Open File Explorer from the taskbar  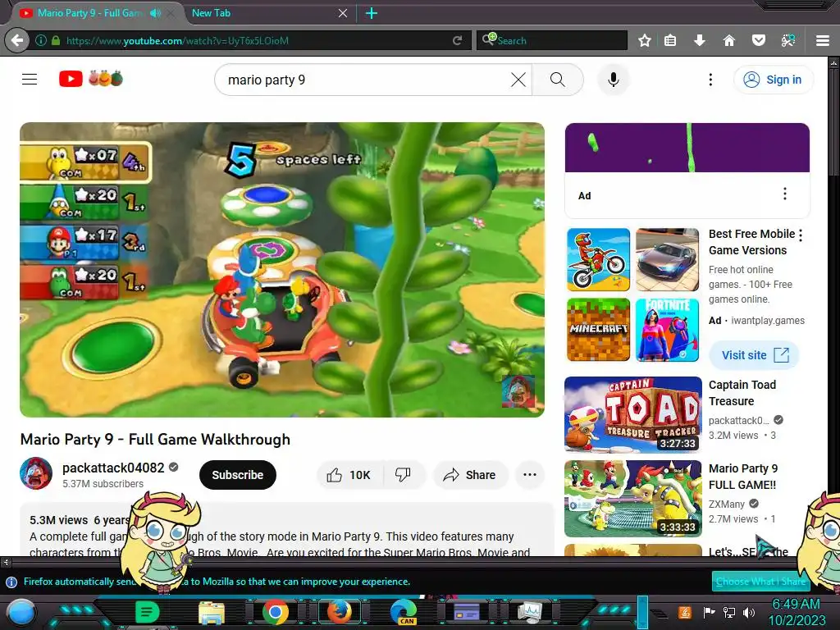pyautogui.click(x=211, y=612)
